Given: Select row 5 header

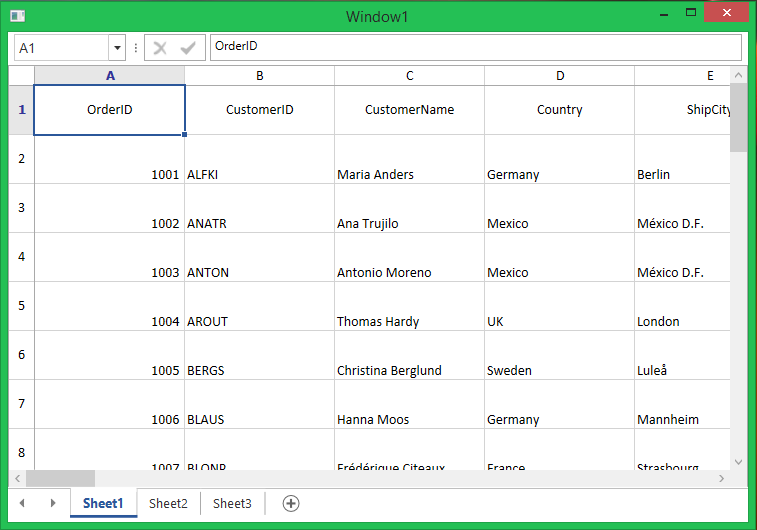Looking at the screenshot, I should (x=22, y=306).
